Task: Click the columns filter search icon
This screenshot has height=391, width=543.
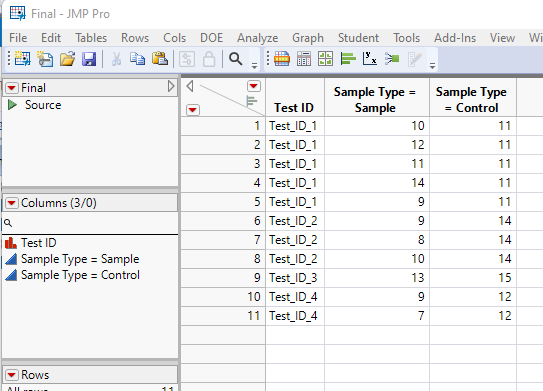Action: click(x=8, y=223)
